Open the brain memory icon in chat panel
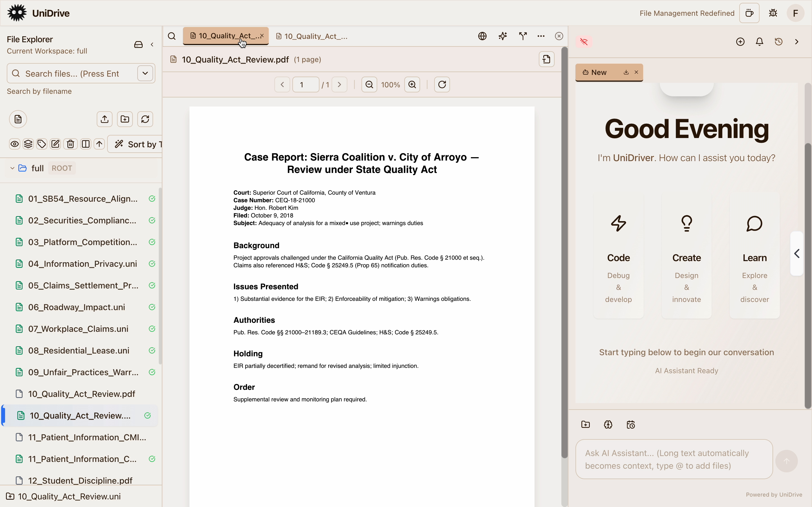812x507 pixels. pos(608,424)
